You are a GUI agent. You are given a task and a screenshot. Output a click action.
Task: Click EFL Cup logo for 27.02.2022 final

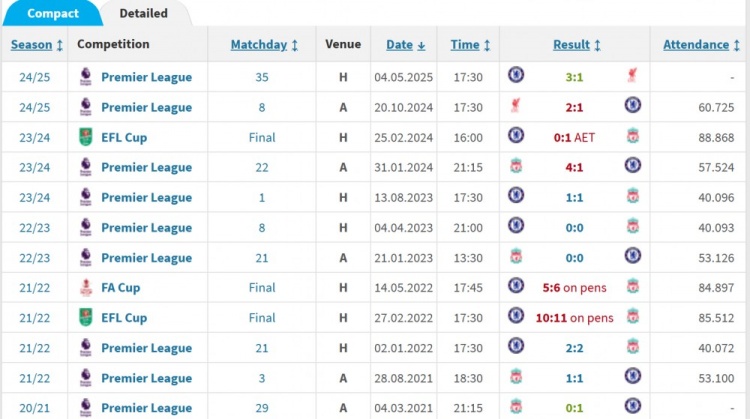click(85, 317)
